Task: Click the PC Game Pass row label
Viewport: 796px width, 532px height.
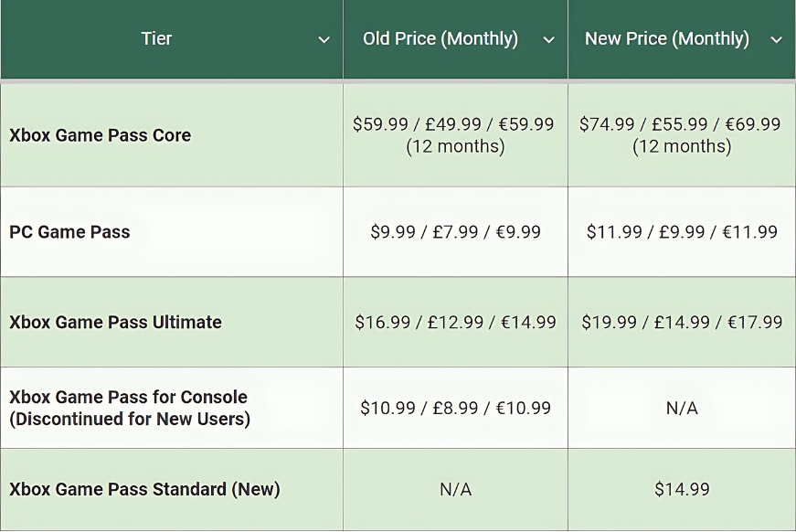Action: pyautogui.click(x=69, y=232)
